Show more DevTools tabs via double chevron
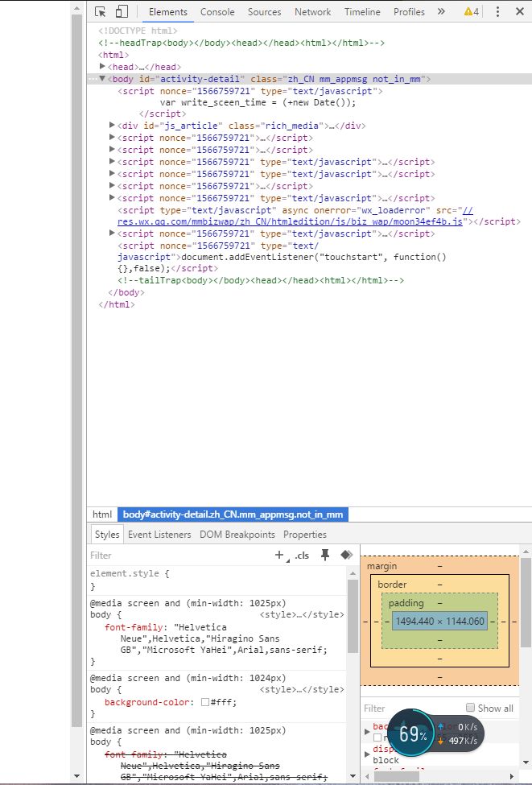 click(x=441, y=12)
